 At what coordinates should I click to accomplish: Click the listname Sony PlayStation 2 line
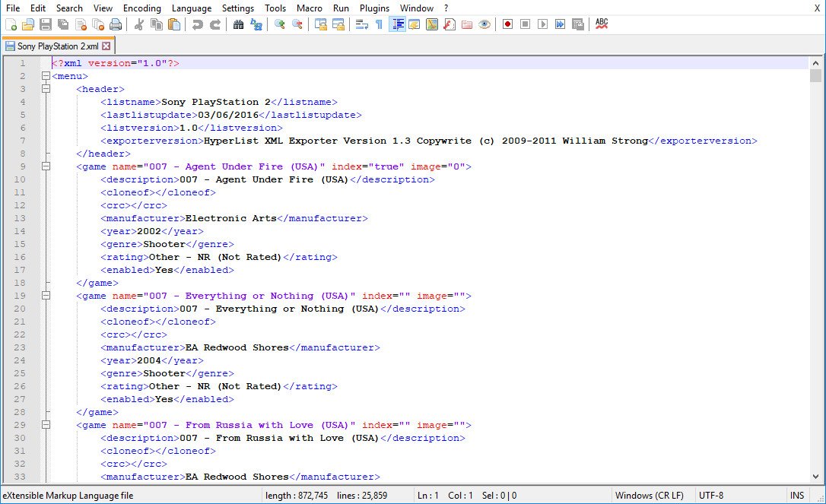tap(218, 102)
